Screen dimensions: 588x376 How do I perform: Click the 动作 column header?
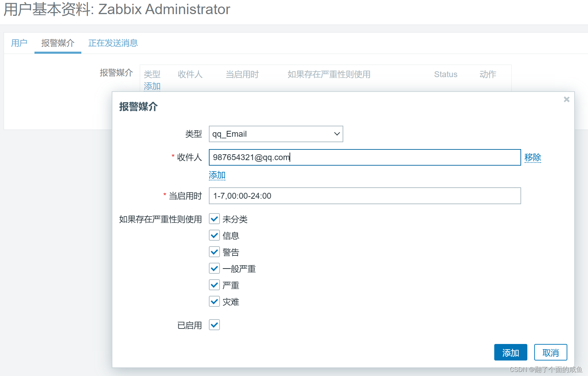click(x=488, y=74)
